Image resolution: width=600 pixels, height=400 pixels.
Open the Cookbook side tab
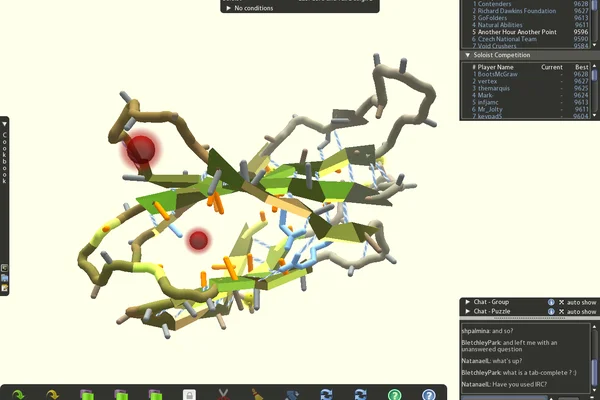tap(5, 158)
